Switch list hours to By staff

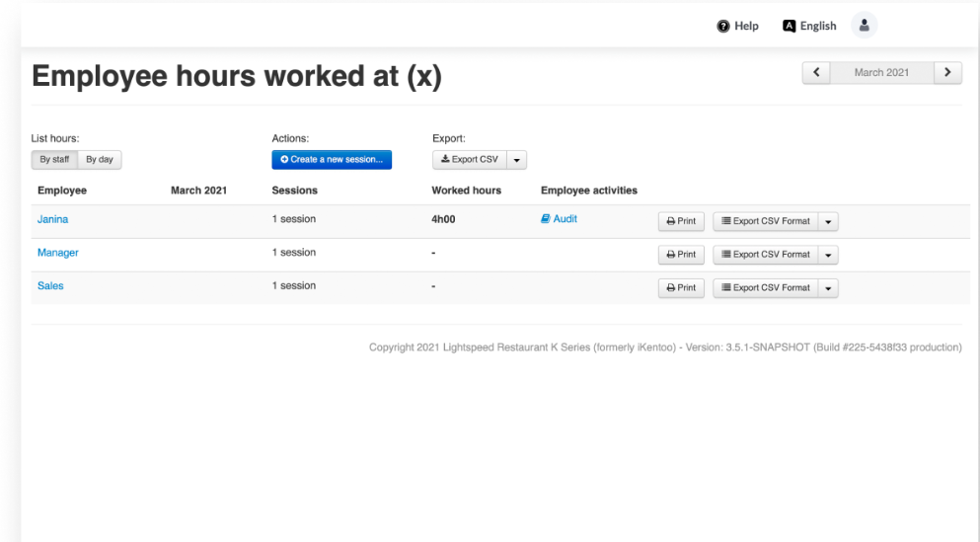[54, 160]
